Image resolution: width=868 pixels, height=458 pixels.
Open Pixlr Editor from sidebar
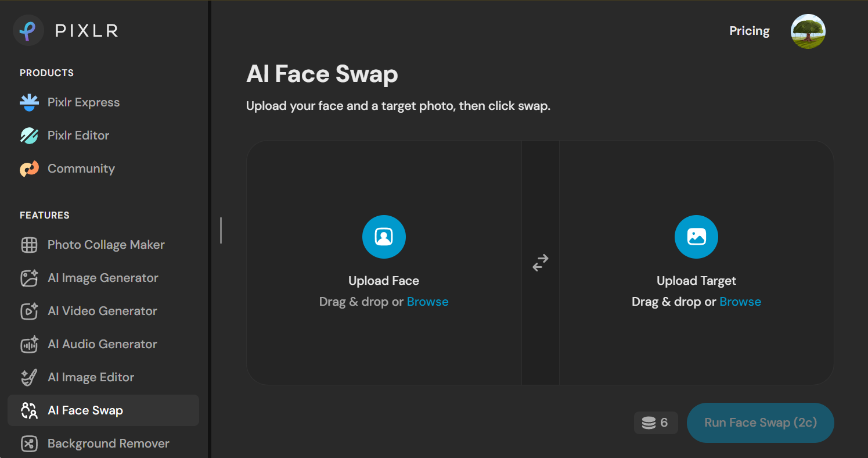78,135
